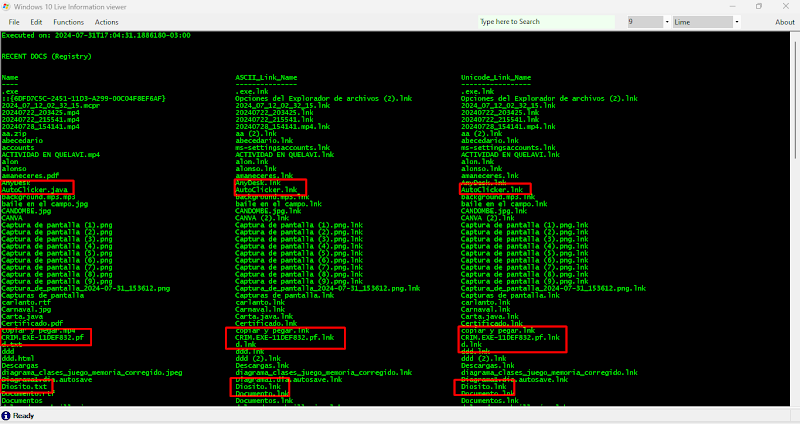The width and height of the screenshot is (800, 424).
Task: Open the About menu item
Action: 785,22
